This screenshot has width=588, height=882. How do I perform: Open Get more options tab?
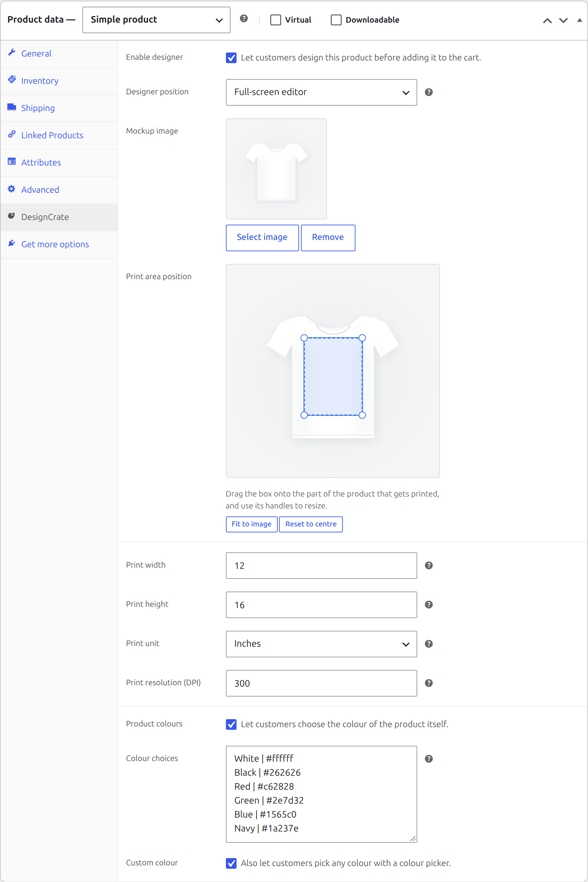click(x=59, y=244)
